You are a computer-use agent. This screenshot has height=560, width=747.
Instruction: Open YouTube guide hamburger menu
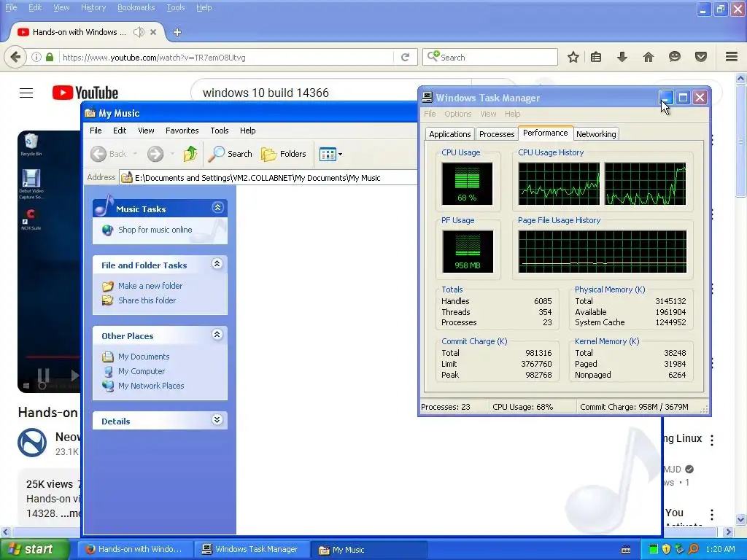point(26,93)
